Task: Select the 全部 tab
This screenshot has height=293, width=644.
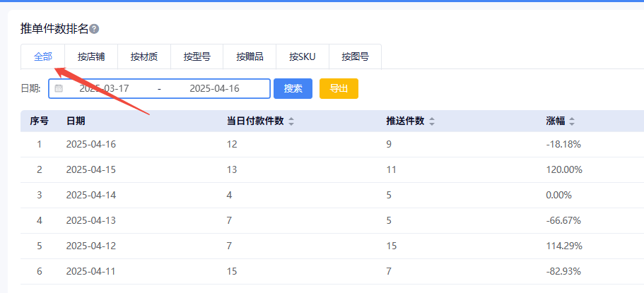Action: point(43,56)
